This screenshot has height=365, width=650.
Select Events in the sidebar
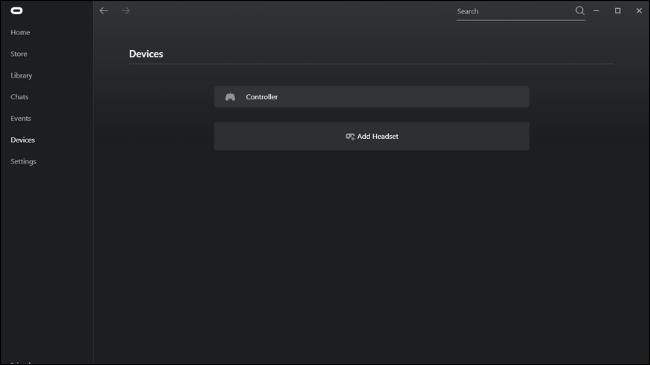(21, 119)
